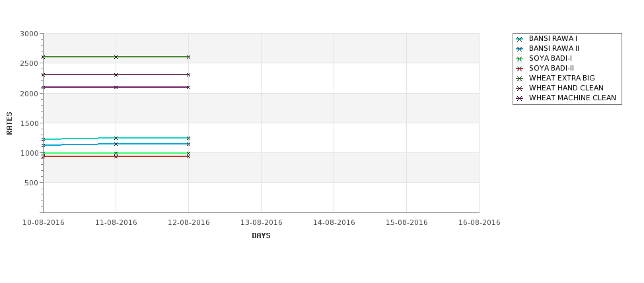This screenshot has width=644, height=283.
Task: Click WHEAT HAND CLEAN data point on 11-08-2016
Action: pos(116,75)
